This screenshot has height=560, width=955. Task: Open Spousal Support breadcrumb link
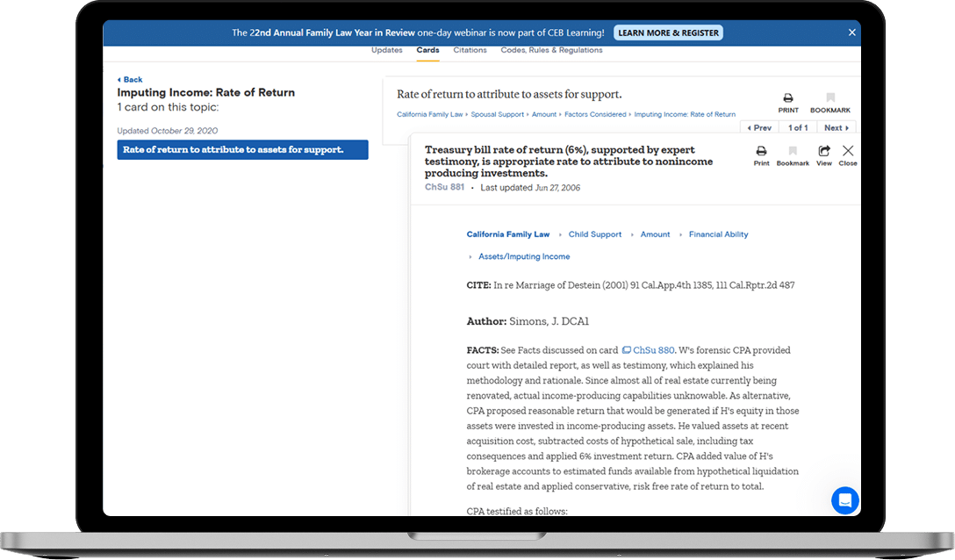pos(498,114)
